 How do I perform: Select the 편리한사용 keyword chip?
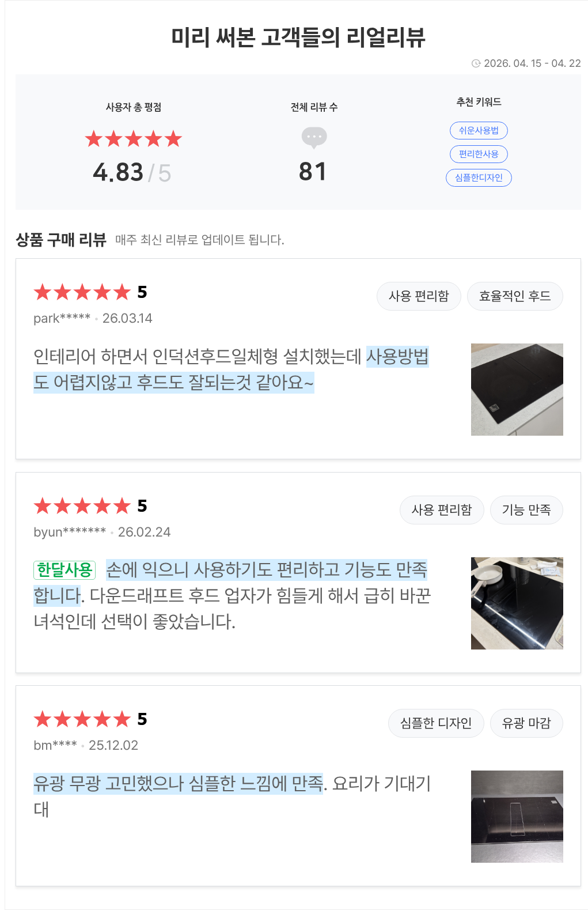[x=479, y=154]
